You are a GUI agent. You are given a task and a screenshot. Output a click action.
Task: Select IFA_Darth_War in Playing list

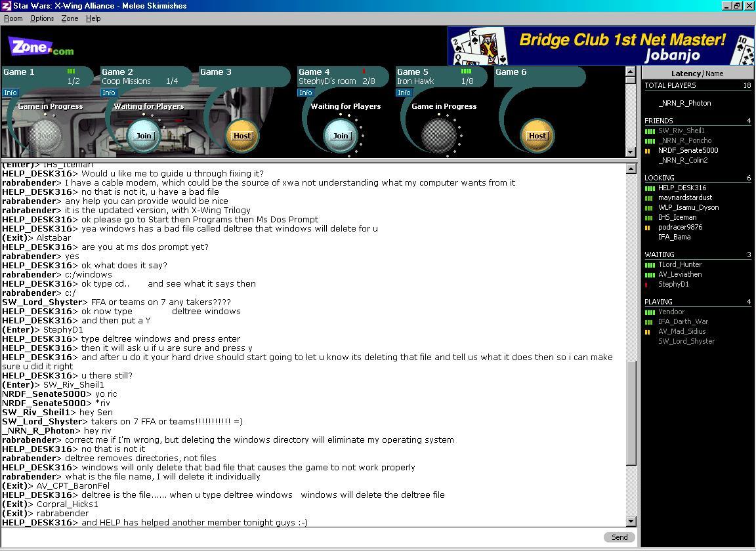pyautogui.click(x=683, y=321)
